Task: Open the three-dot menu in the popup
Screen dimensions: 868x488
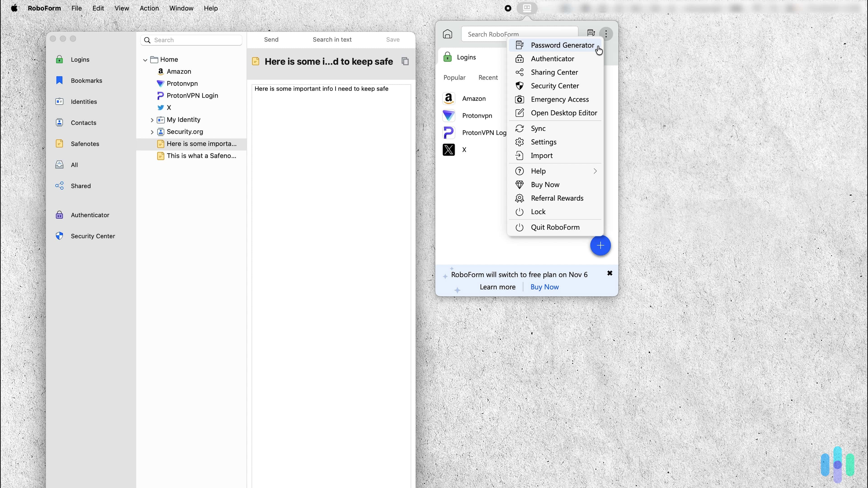Action: pyautogui.click(x=606, y=34)
